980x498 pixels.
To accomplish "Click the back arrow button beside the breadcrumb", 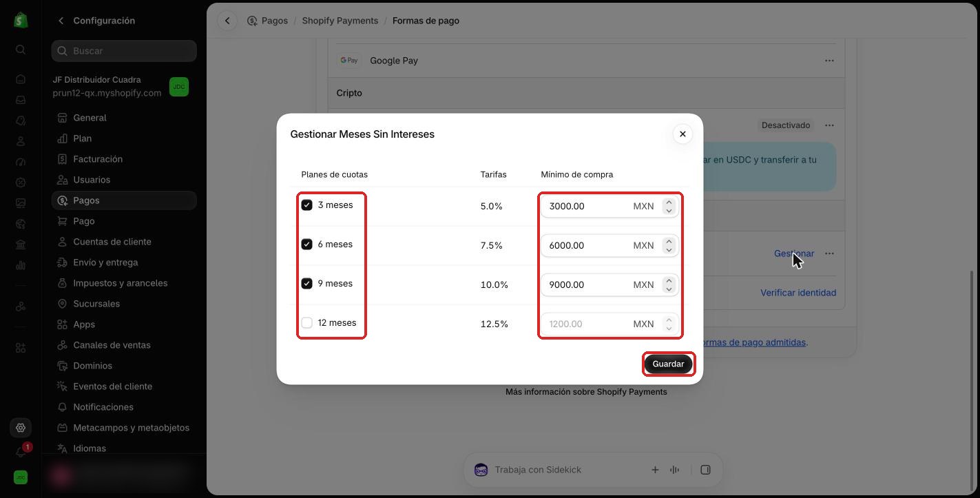I will [227, 21].
